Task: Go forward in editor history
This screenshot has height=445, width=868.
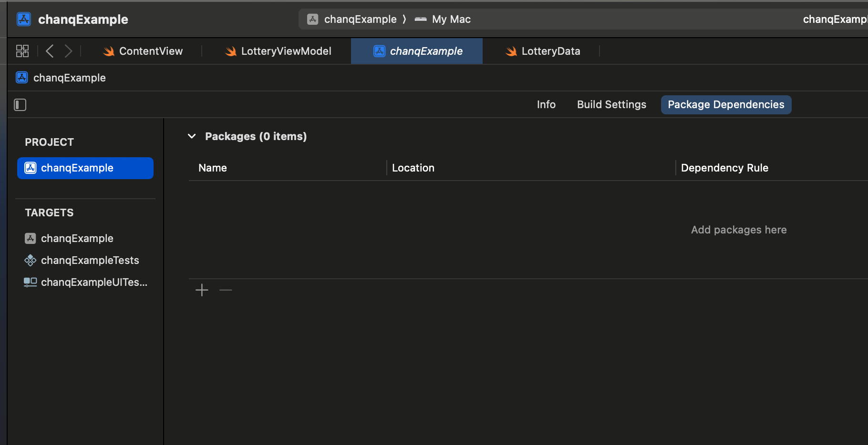Action: point(68,51)
